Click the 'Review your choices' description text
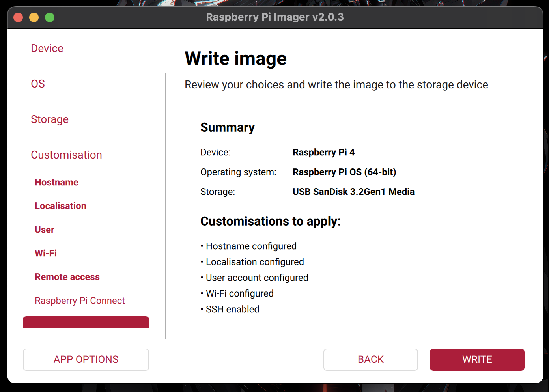 click(336, 85)
